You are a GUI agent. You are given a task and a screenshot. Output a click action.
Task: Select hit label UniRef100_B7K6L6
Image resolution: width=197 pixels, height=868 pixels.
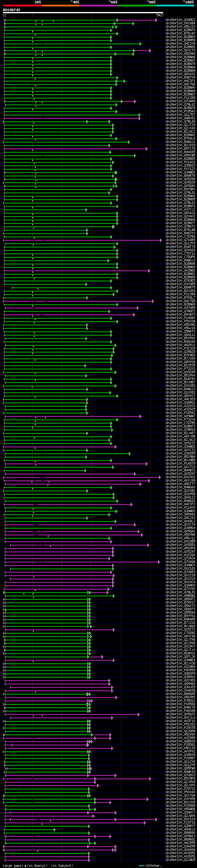[180, 139]
